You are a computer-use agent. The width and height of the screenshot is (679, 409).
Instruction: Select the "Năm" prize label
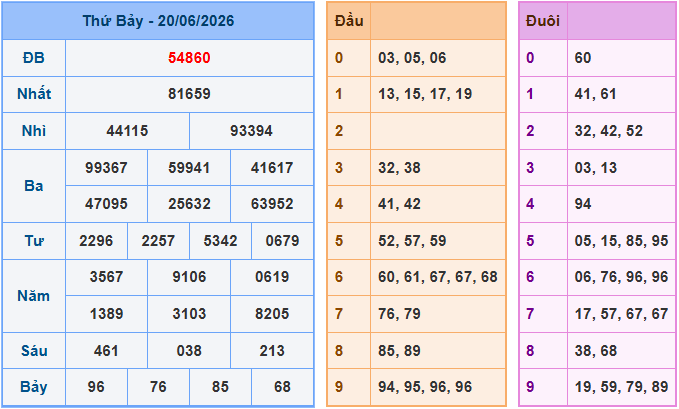tap(34, 295)
